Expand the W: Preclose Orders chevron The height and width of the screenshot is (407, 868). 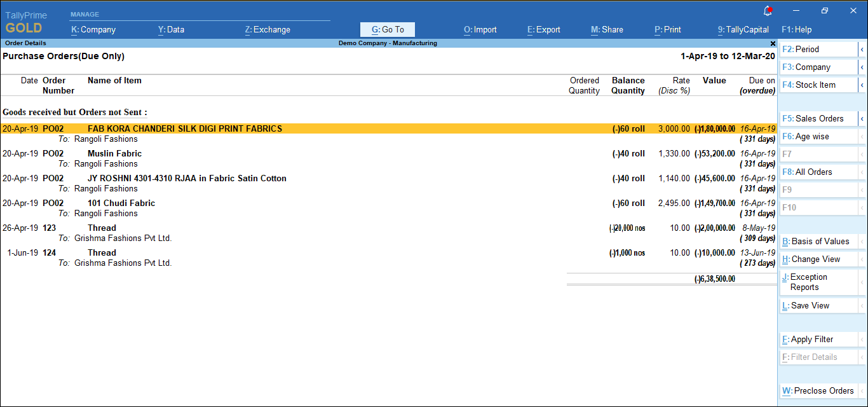[x=863, y=390]
